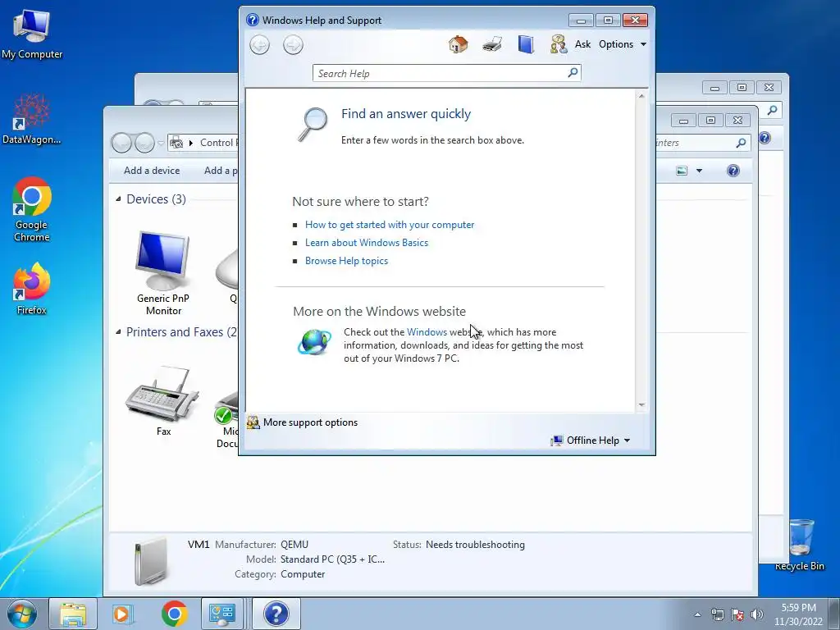
Task: Open Recycle Bin on desktop
Action: [x=800, y=545]
